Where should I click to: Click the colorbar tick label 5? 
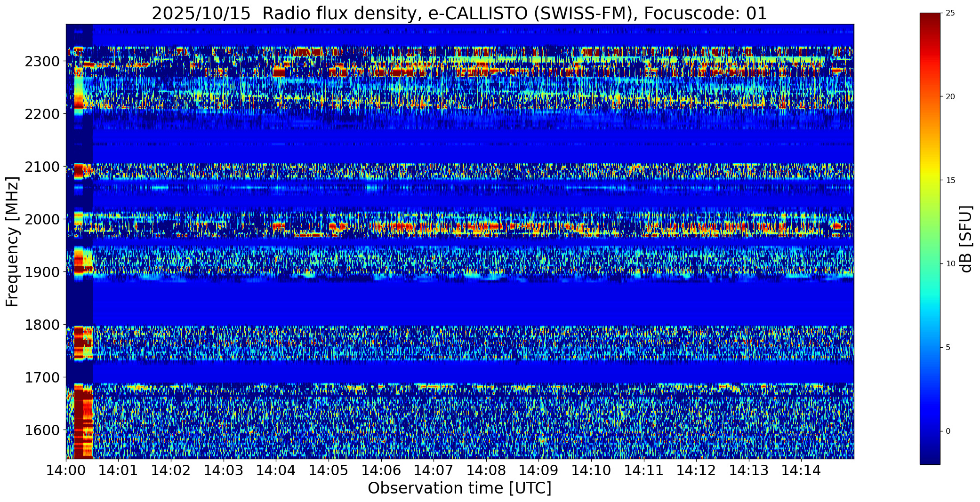tap(948, 348)
